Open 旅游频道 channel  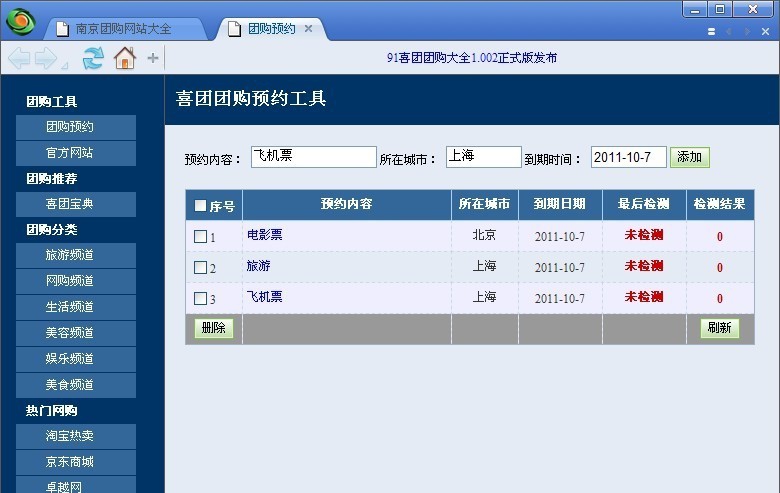(x=76, y=256)
